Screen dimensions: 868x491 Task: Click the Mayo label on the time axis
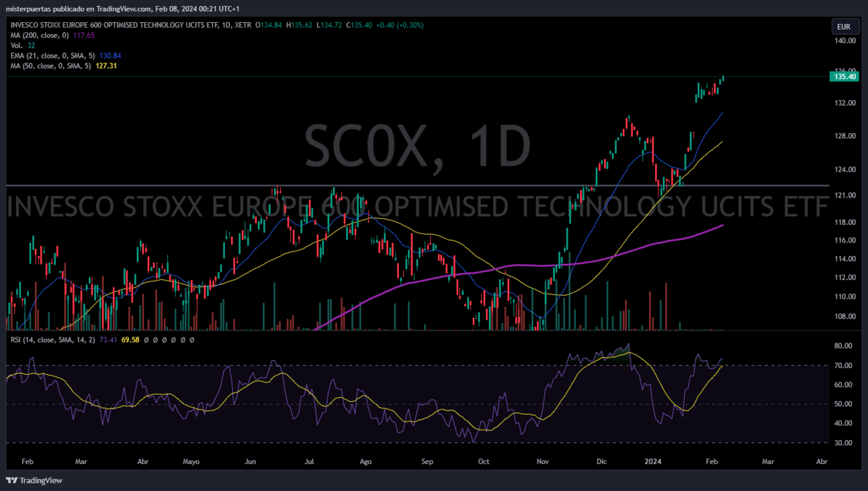[x=191, y=462]
